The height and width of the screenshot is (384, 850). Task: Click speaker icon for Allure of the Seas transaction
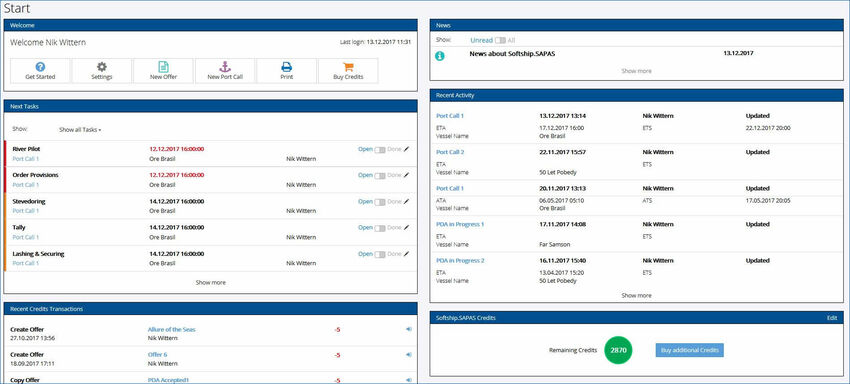click(x=408, y=329)
